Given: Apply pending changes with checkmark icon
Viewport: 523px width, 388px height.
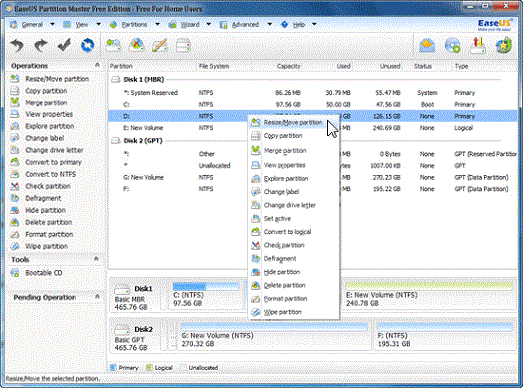Looking at the screenshot, I should 64,45.
